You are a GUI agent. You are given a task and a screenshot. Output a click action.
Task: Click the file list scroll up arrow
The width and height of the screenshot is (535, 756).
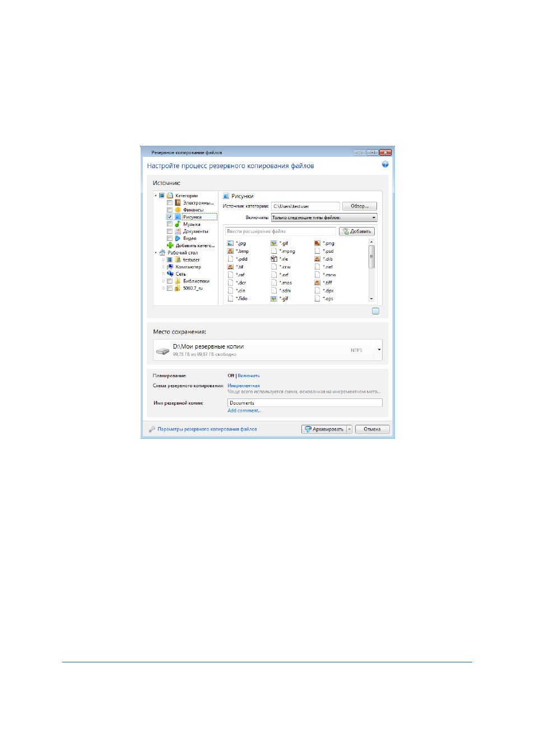(x=371, y=242)
